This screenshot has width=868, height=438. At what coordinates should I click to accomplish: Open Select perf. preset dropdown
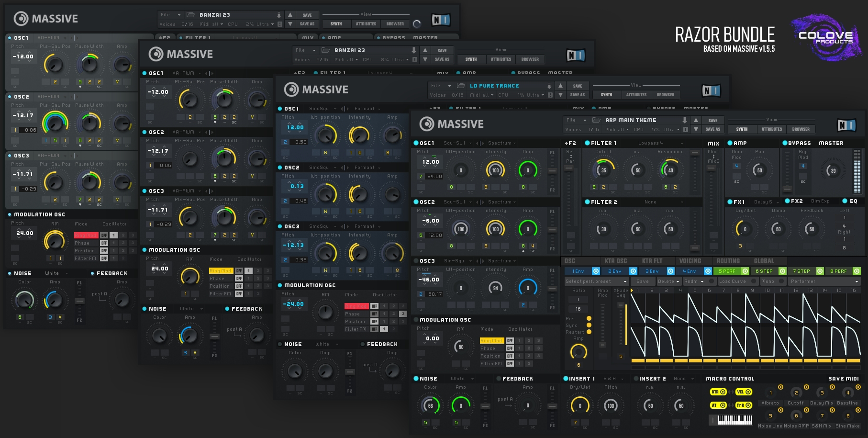tap(596, 281)
